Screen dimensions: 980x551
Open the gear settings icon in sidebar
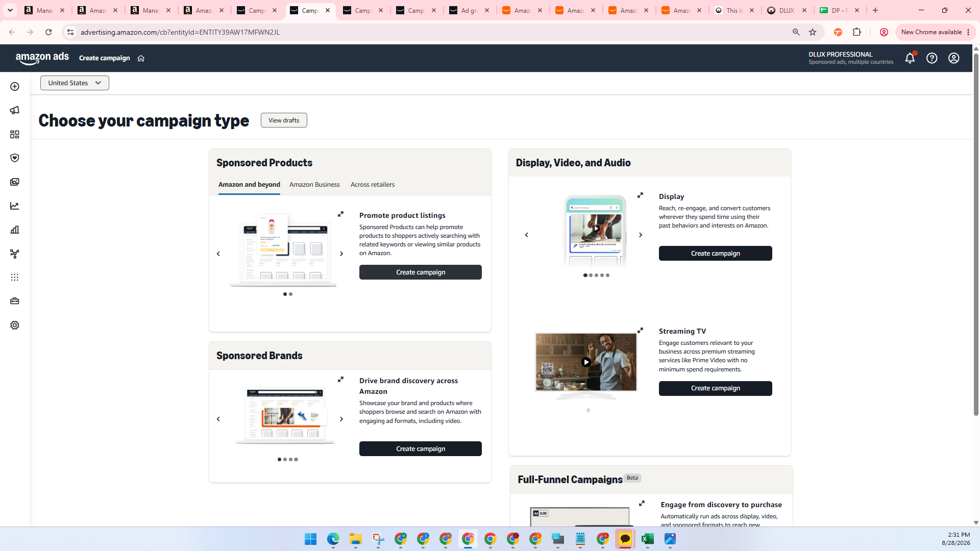point(15,325)
